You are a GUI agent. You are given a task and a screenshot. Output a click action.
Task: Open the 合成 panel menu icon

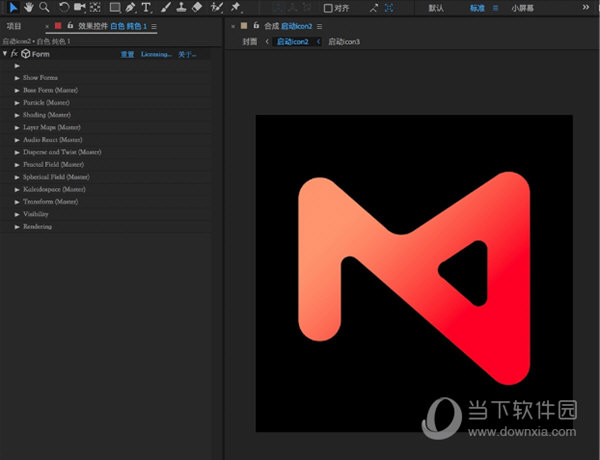pyautogui.click(x=319, y=26)
